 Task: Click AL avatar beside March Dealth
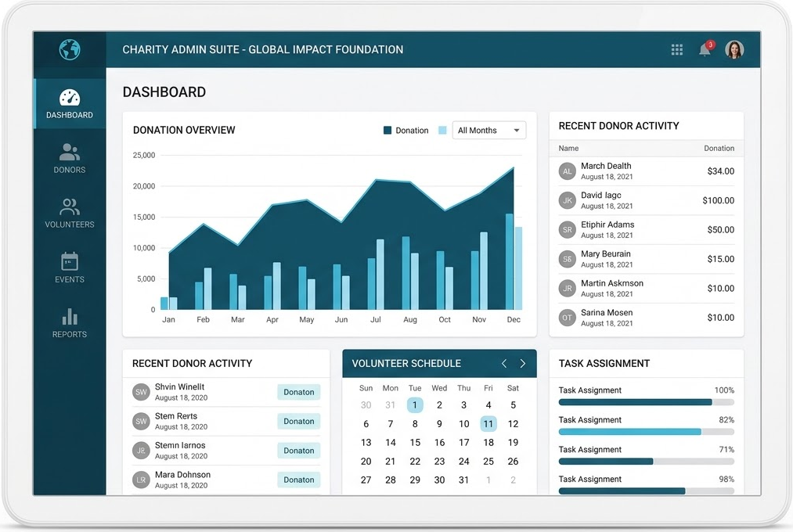point(568,171)
